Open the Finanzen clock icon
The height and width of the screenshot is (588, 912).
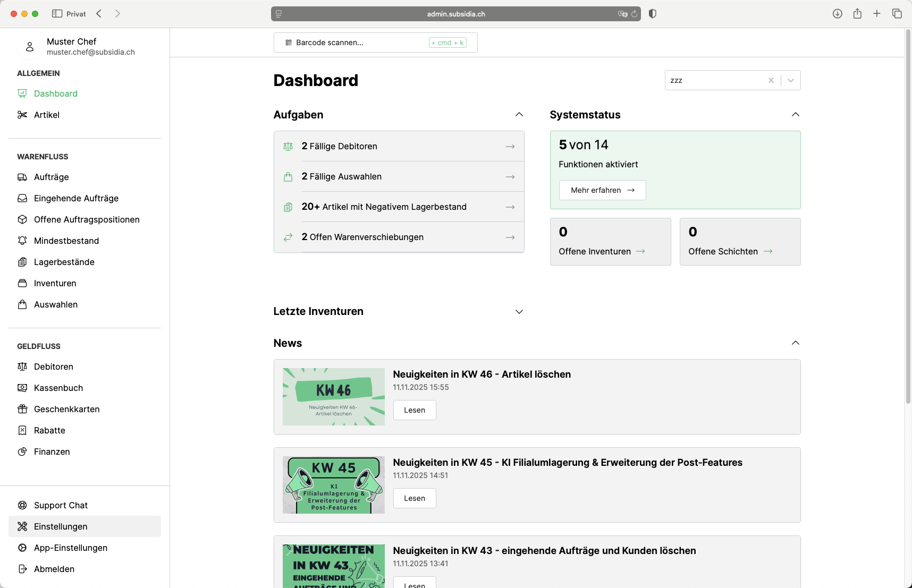tap(22, 451)
